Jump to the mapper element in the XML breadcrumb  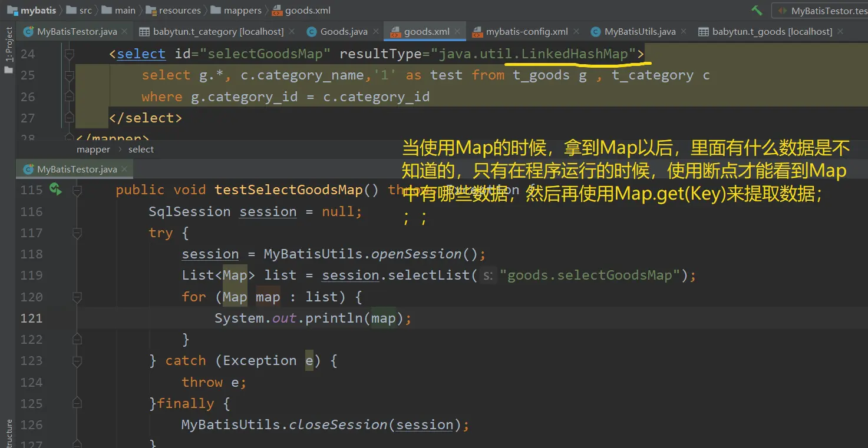pos(93,150)
